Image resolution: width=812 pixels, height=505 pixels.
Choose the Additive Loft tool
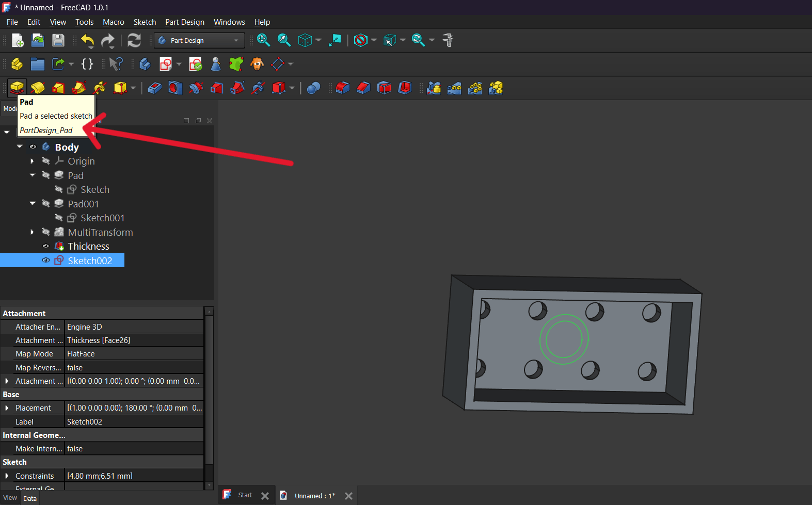(x=58, y=88)
